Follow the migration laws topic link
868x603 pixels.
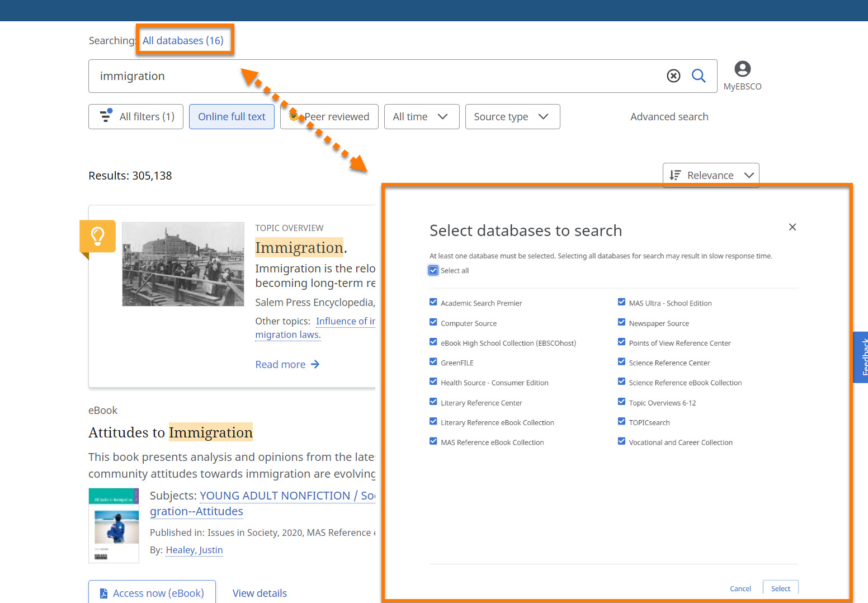point(287,335)
